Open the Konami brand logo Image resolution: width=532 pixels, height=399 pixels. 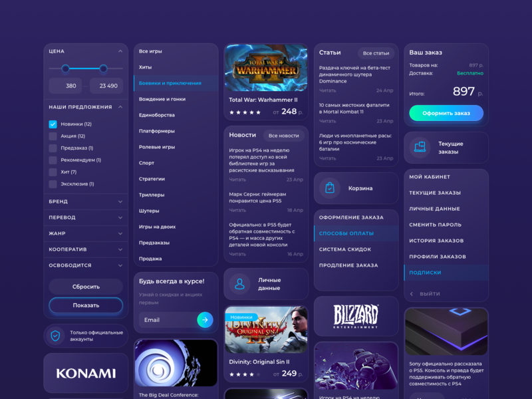point(86,373)
